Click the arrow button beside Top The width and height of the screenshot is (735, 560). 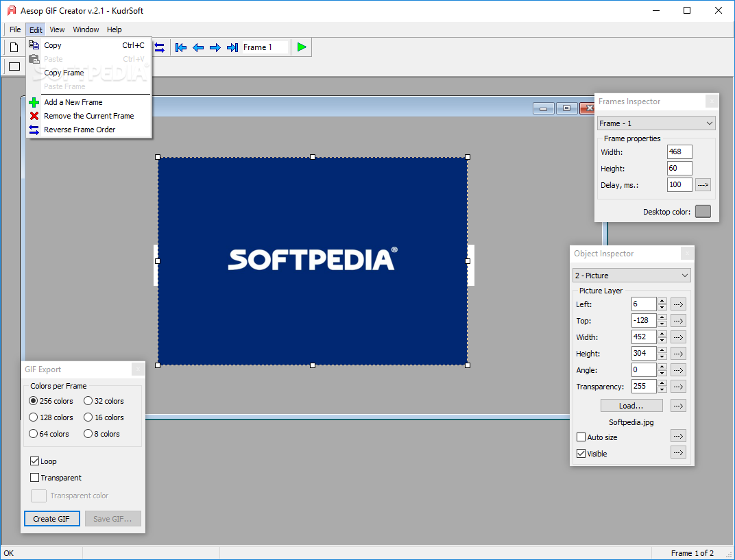tap(678, 321)
